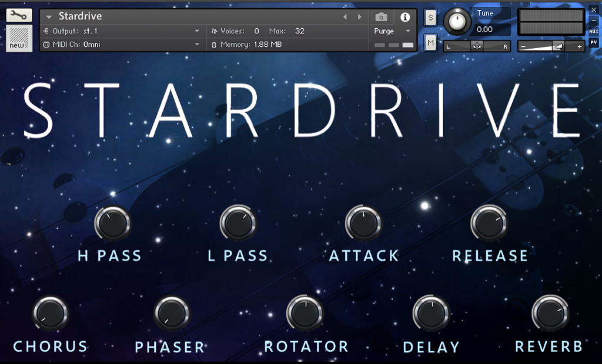Click the Max voices value 32
Viewport: 602px width, 364px height.
click(x=300, y=31)
